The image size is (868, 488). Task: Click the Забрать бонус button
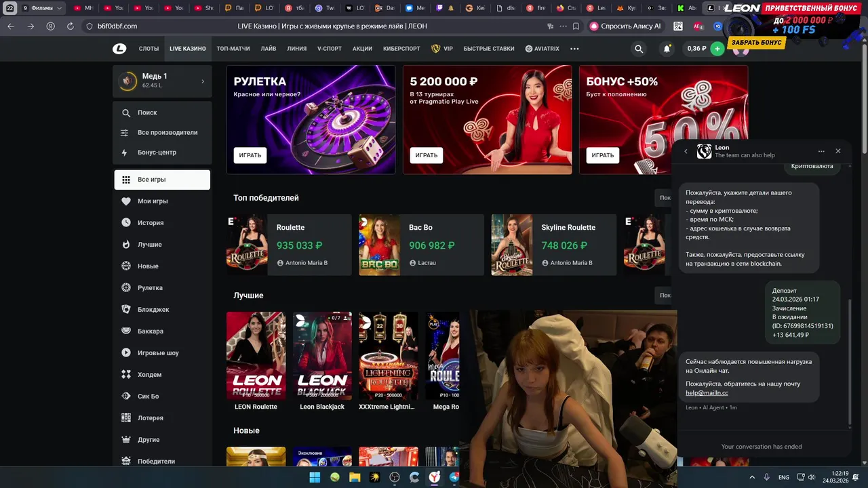click(757, 42)
